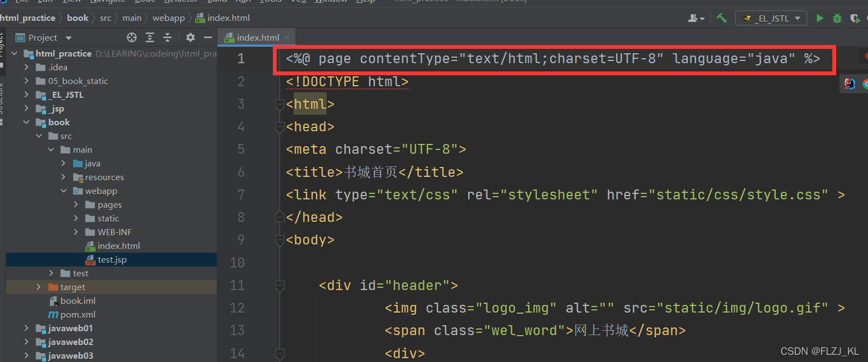Fold the body tag on line 9
Image resolution: width=868 pixels, height=362 pixels.
coord(279,240)
